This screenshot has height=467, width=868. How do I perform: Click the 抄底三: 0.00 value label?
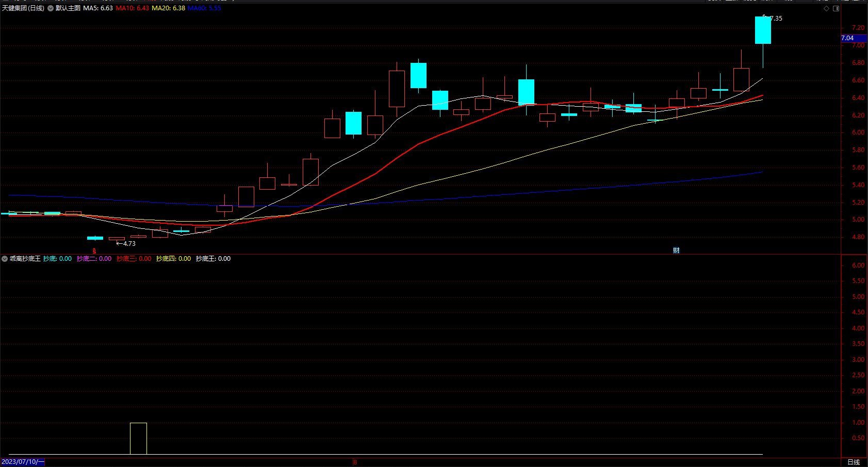(134, 259)
